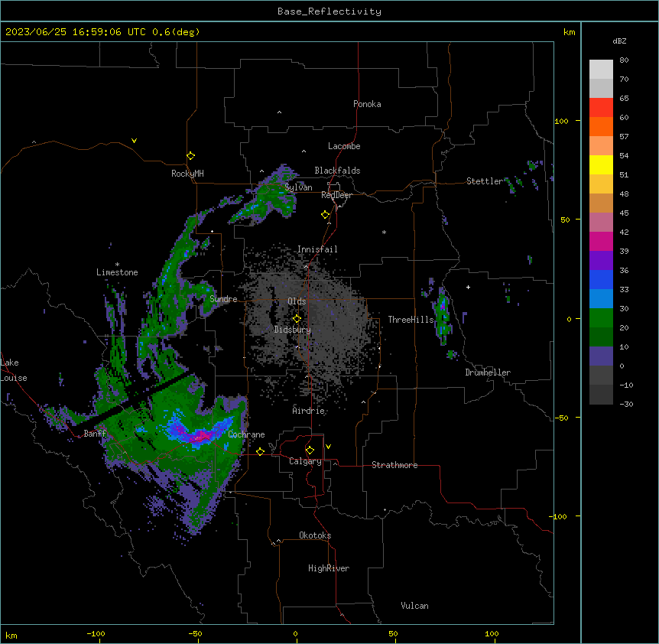Click the Olds label
The height and width of the screenshot is (644, 659).
point(297,301)
